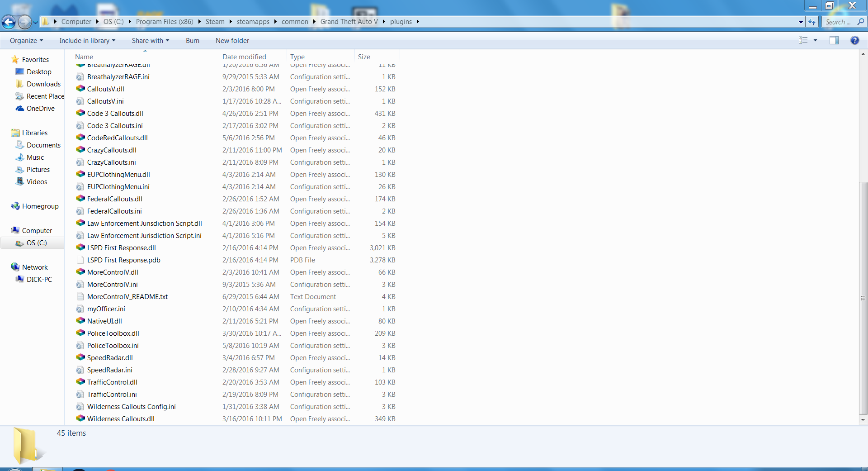Click the Change your view icon
The width and height of the screenshot is (868, 471).
[803, 40]
